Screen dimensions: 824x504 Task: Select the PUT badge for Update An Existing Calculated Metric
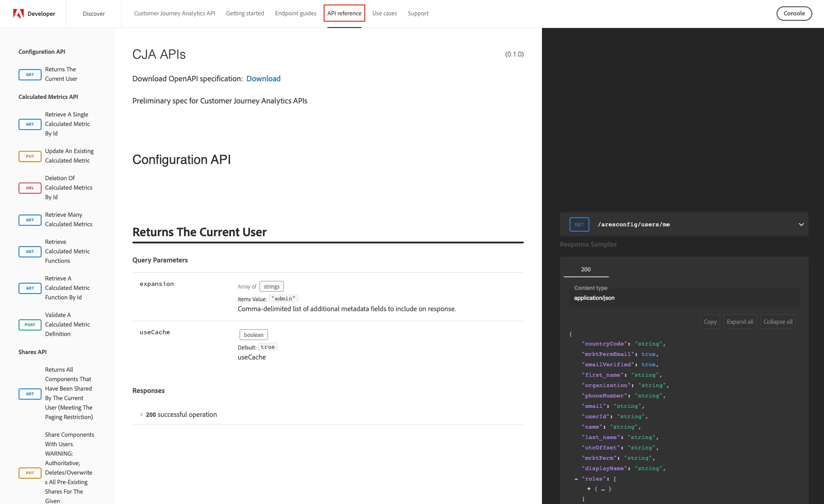point(30,156)
